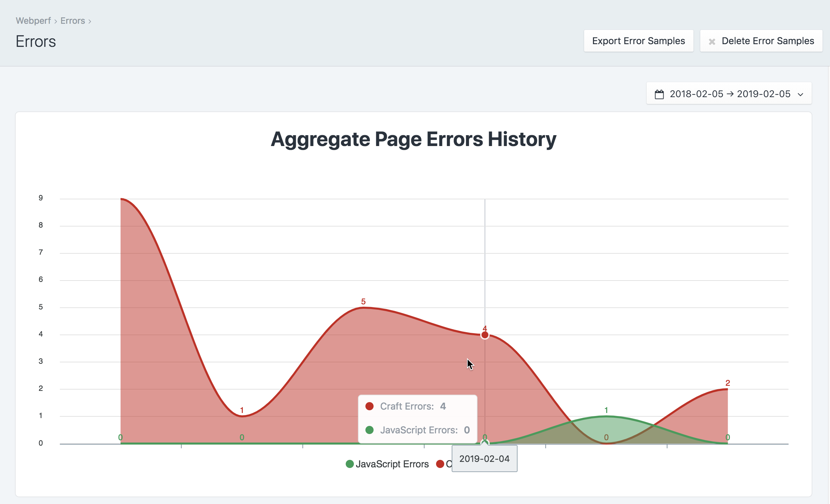Screen dimensions: 830x504
Task: Open the date range picker dropdown
Action: click(729, 94)
